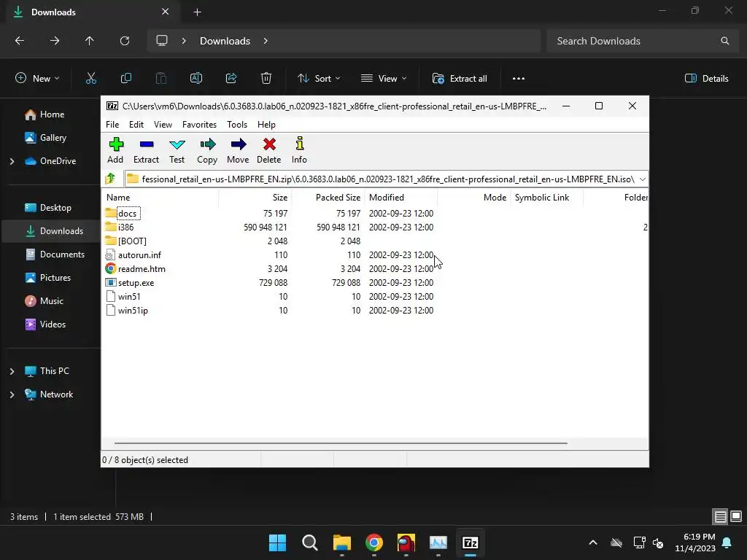Click the red Delete icon in 7-Zip
The width and height of the screenshot is (747, 560).
click(x=269, y=150)
